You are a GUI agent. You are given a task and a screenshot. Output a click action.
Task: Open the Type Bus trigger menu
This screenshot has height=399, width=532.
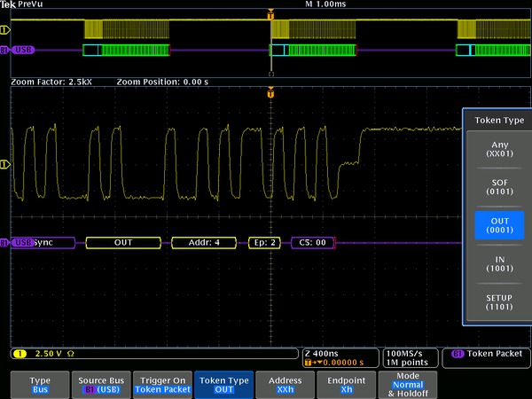tap(40, 384)
